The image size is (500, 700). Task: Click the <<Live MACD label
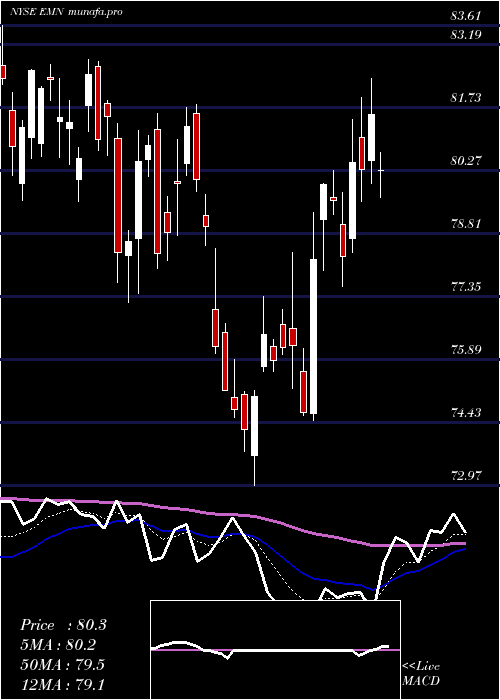coord(421,674)
